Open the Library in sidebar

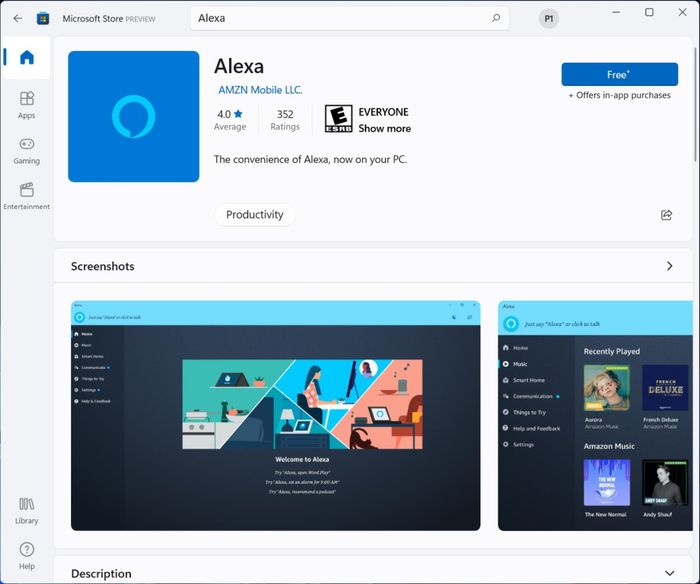[26, 511]
